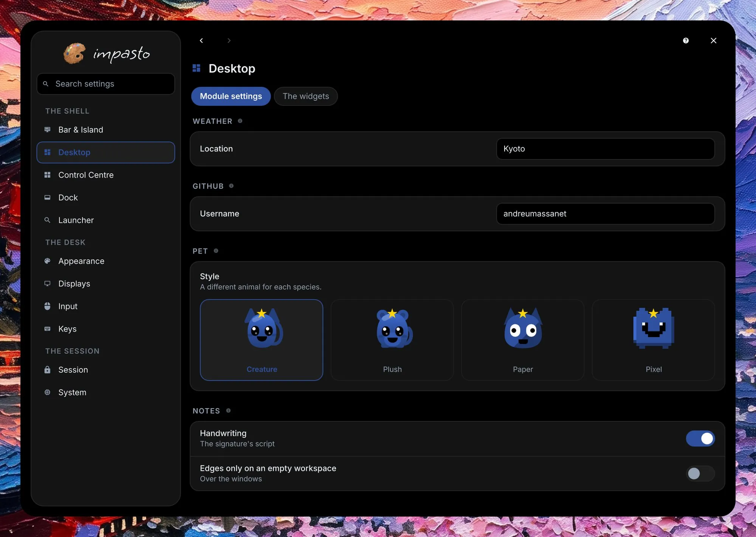The image size is (756, 537).
Task: Click the Control Centre grid icon
Action: pos(47,175)
